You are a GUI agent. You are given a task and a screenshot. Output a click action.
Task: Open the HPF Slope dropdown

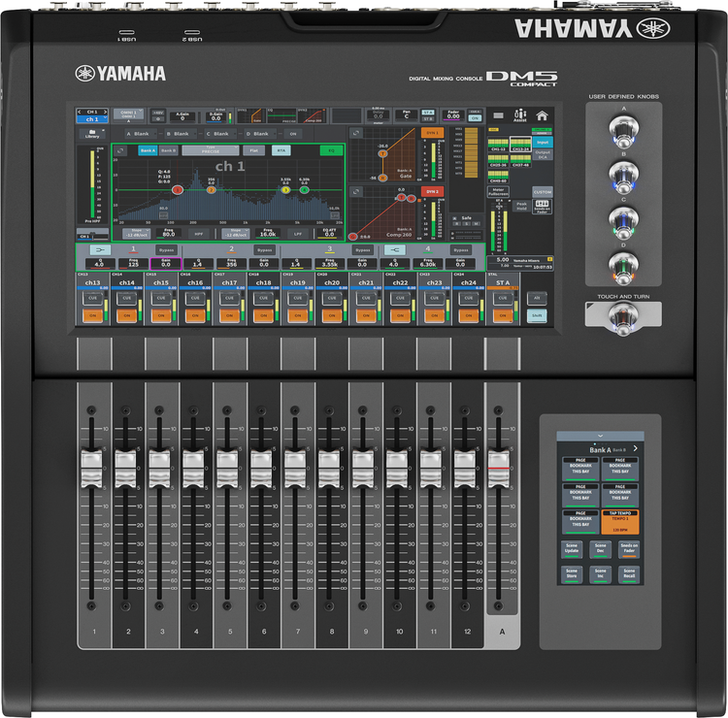137,234
